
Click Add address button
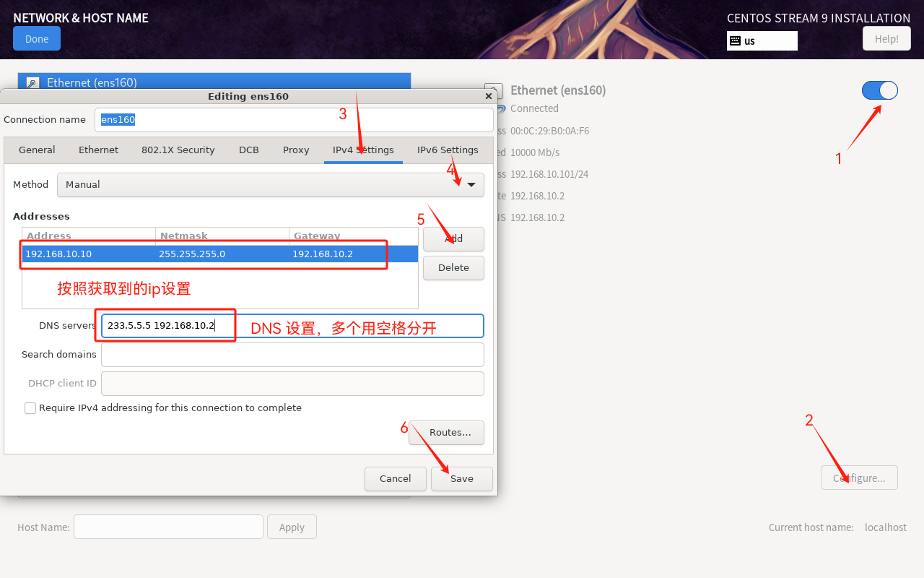[x=453, y=239]
